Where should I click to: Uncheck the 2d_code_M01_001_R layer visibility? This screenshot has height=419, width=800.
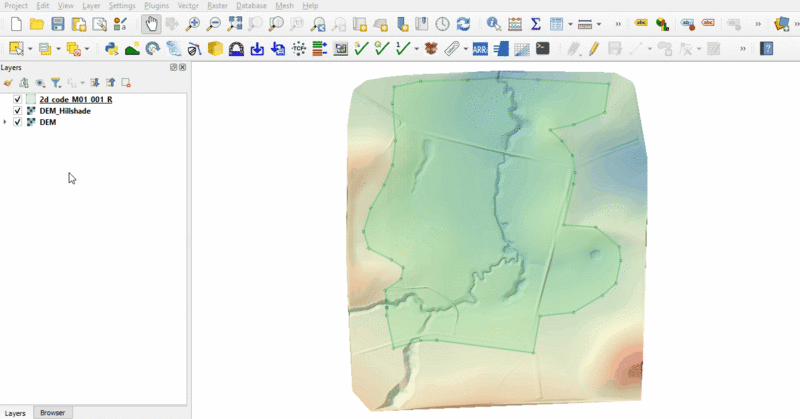coord(18,100)
